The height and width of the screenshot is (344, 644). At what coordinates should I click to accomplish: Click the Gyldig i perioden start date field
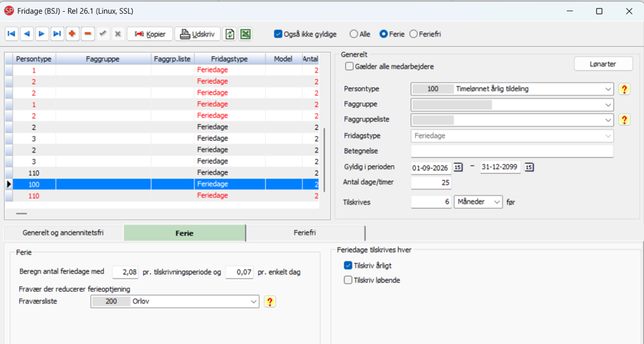(x=431, y=167)
